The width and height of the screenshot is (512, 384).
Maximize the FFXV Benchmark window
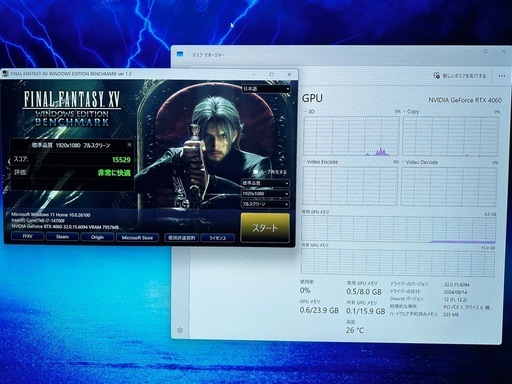pos(271,74)
